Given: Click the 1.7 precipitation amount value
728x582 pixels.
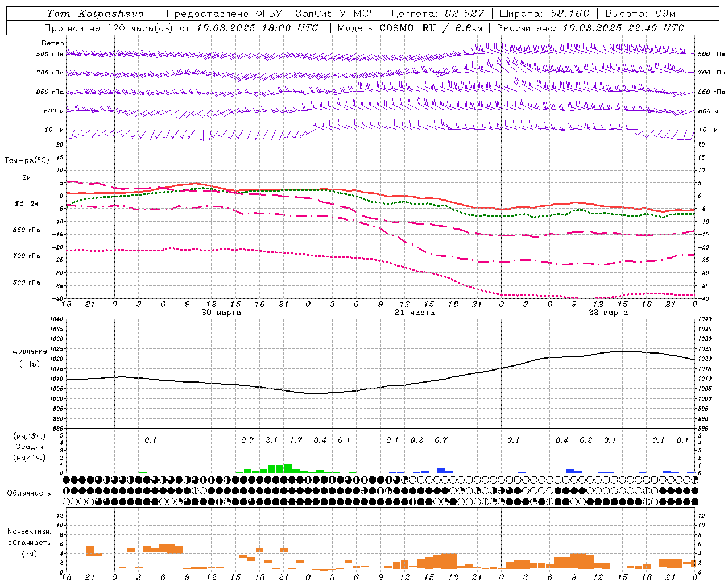Looking at the screenshot, I should click(296, 440).
